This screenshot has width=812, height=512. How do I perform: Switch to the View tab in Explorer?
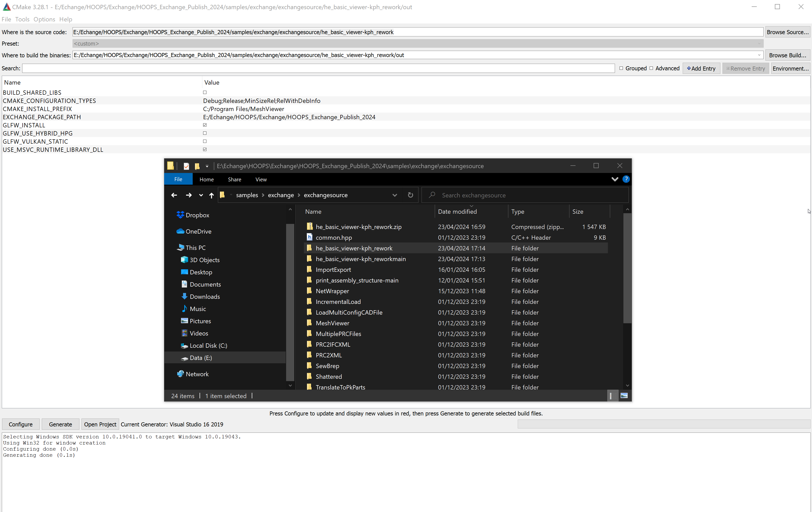coord(261,179)
